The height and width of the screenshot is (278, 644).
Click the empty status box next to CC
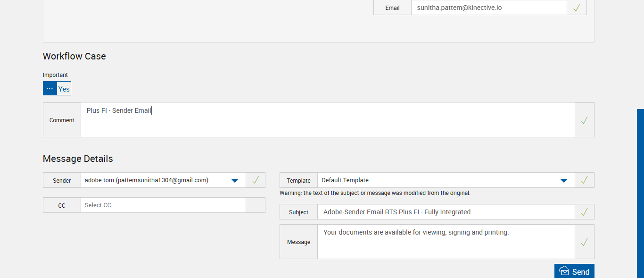click(255, 205)
